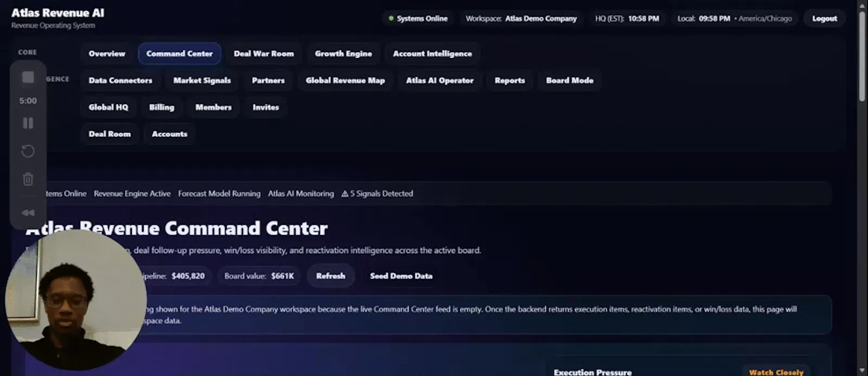Screen dimensions: 868x376
Task: Click the Watch Closely badge
Action: [x=776, y=372]
